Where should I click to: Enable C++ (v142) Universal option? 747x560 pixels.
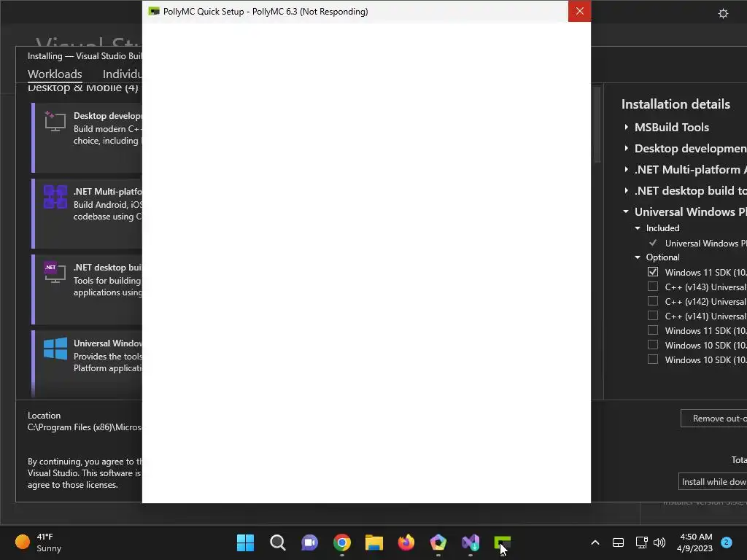(x=653, y=301)
